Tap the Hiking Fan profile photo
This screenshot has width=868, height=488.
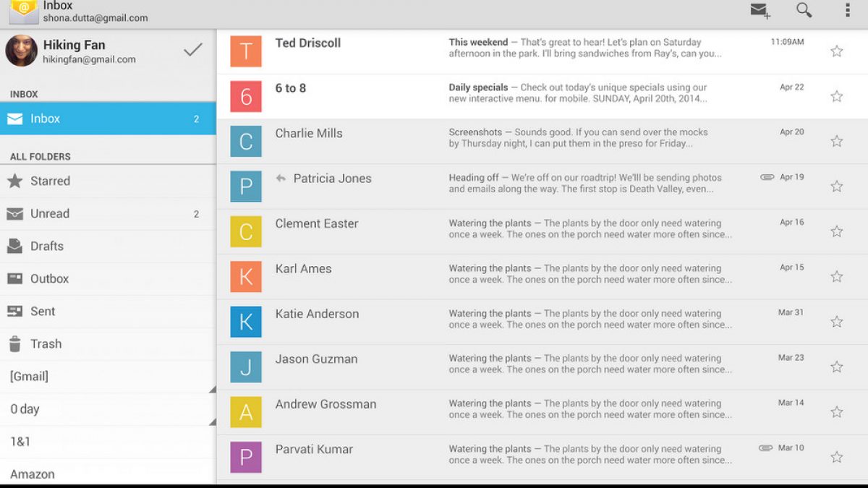pyautogui.click(x=22, y=51)
